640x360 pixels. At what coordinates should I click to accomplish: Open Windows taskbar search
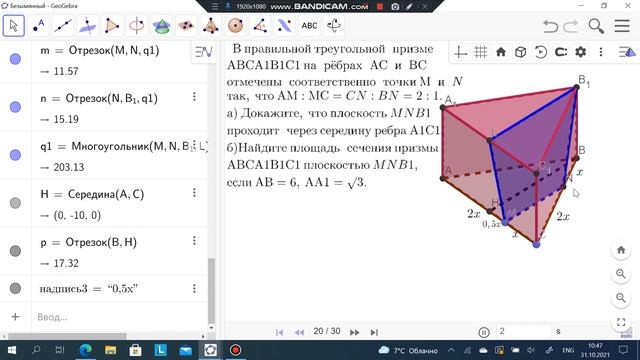tap(36, 350)
